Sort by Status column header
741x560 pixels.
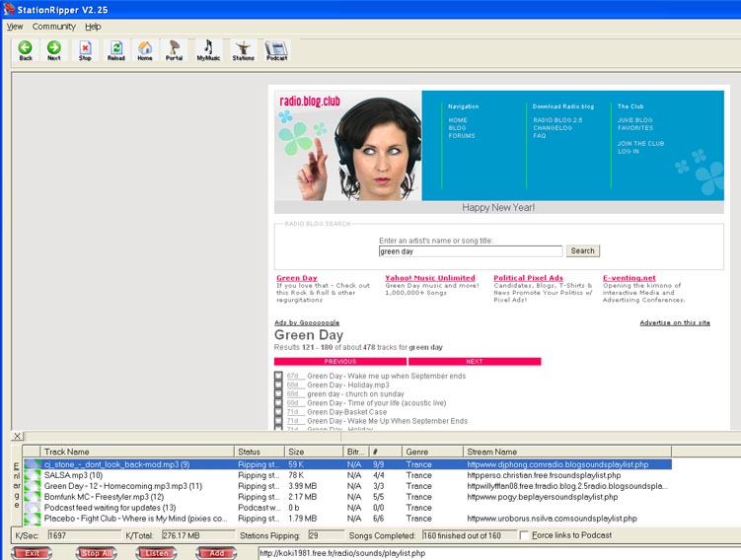tap(259, 452)
